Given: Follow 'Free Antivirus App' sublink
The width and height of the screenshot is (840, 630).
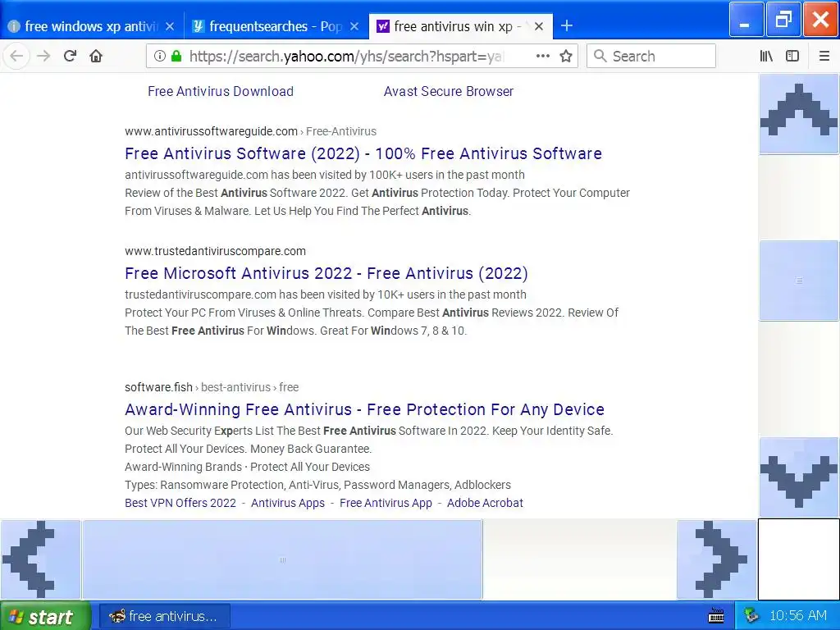Looking at the screenshot, I should pos(386,503).
